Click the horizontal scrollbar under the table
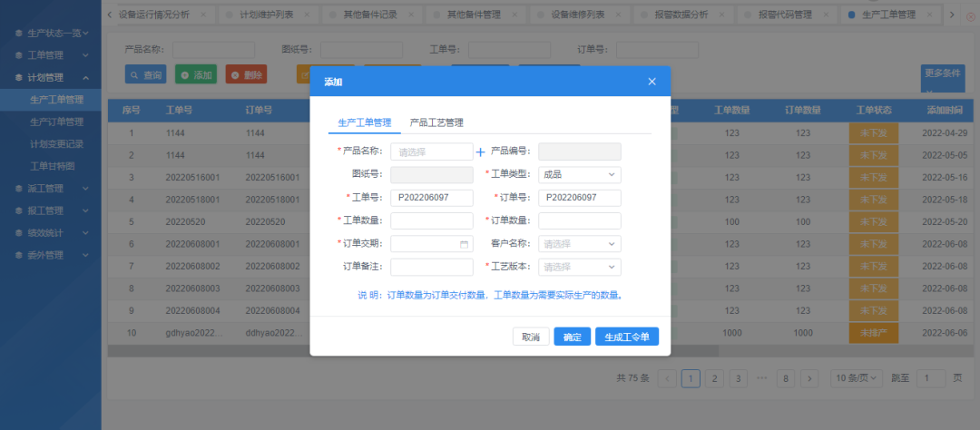This screenshot has height=430, width=980. coord(413,351)
